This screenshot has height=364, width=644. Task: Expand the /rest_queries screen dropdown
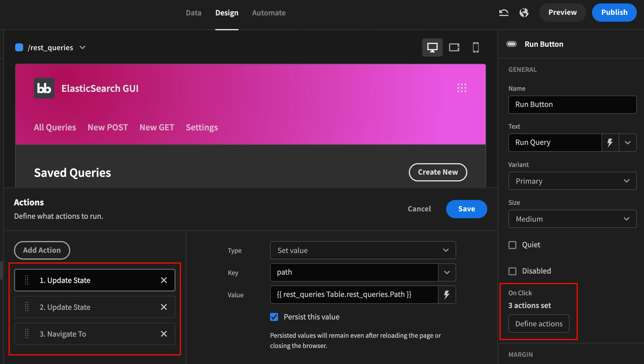(82, 47)
